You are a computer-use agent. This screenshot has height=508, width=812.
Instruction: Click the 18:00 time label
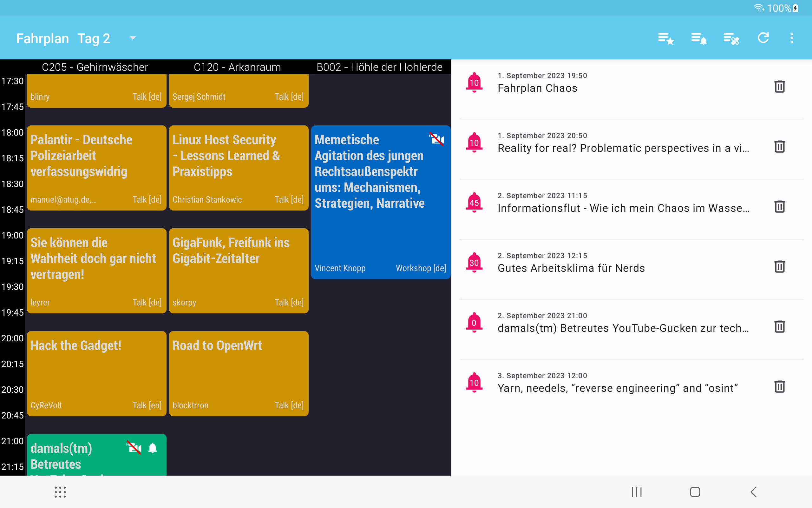tap(12, 132)
